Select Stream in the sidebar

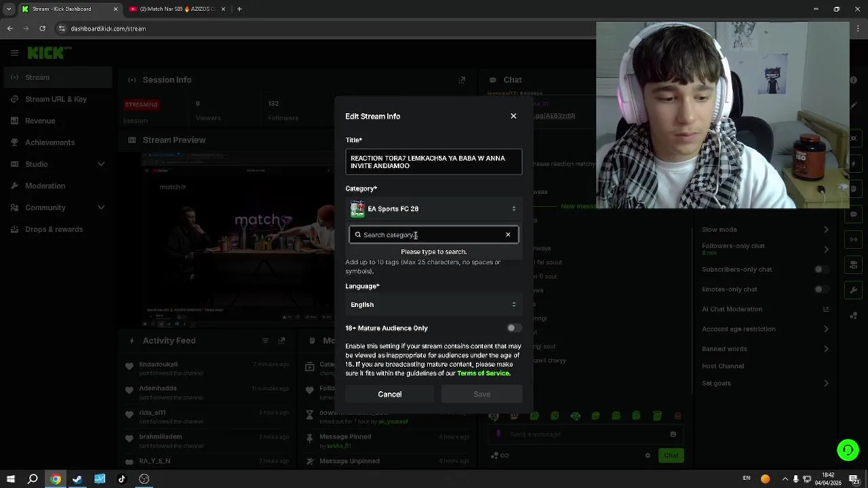pos(56,77)
